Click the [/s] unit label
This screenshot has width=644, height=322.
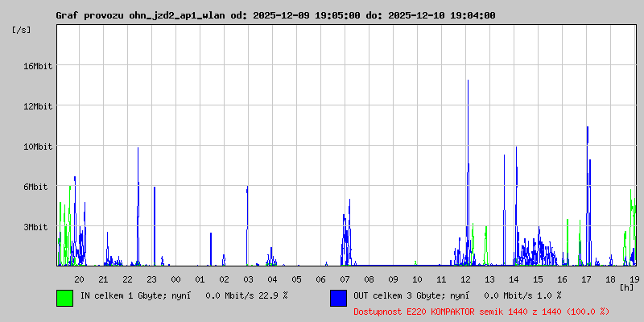(22, 30)
